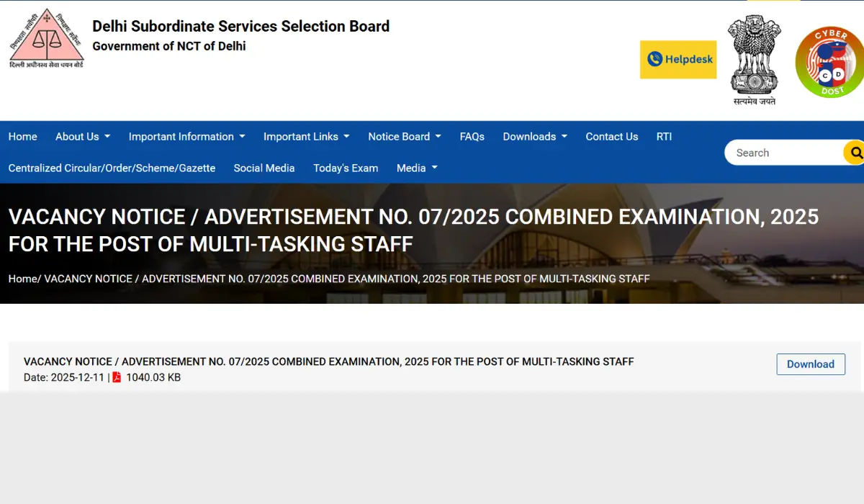Open the Notice Board dropdown
The image size is (864, 504).
[x=404, y=137]
